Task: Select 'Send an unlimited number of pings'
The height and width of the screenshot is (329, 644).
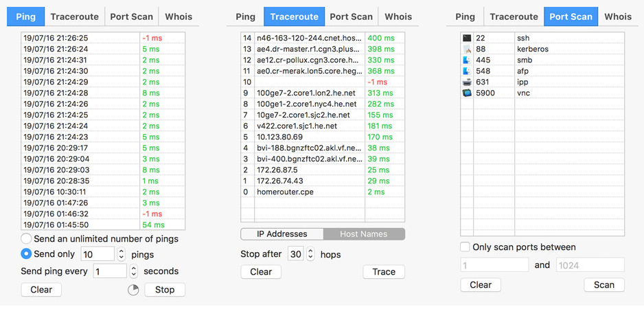Action: pos(26,239)
